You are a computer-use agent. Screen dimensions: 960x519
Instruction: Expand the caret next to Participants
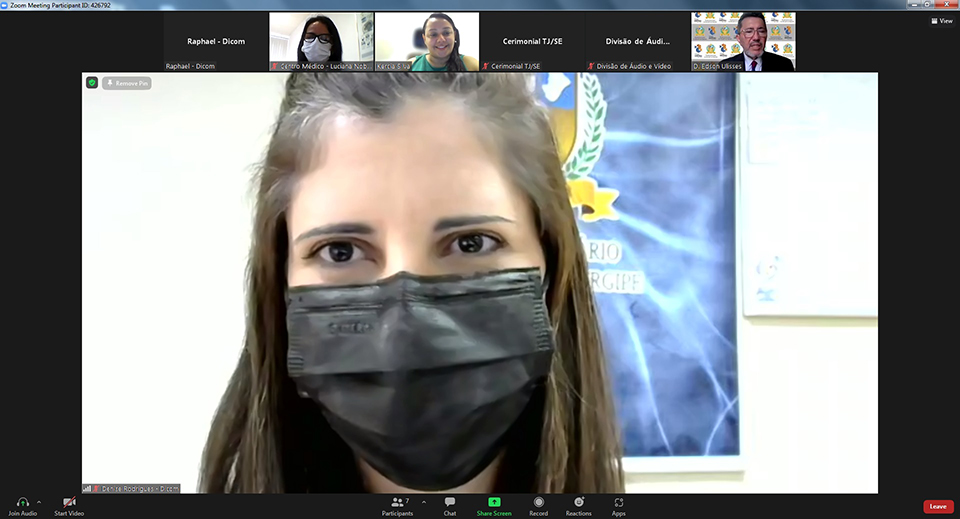click(x=423, y=502)
